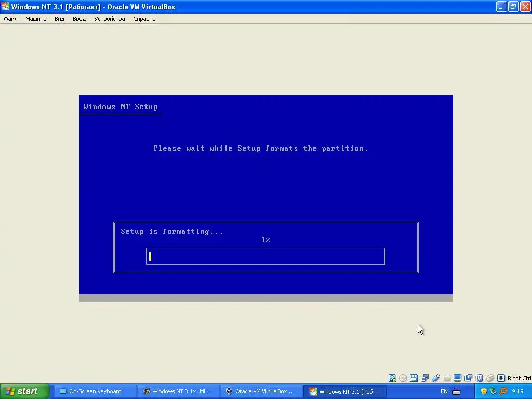
Task: Switch to On-Screen Keyboard taskbar button
Action: 95,391
